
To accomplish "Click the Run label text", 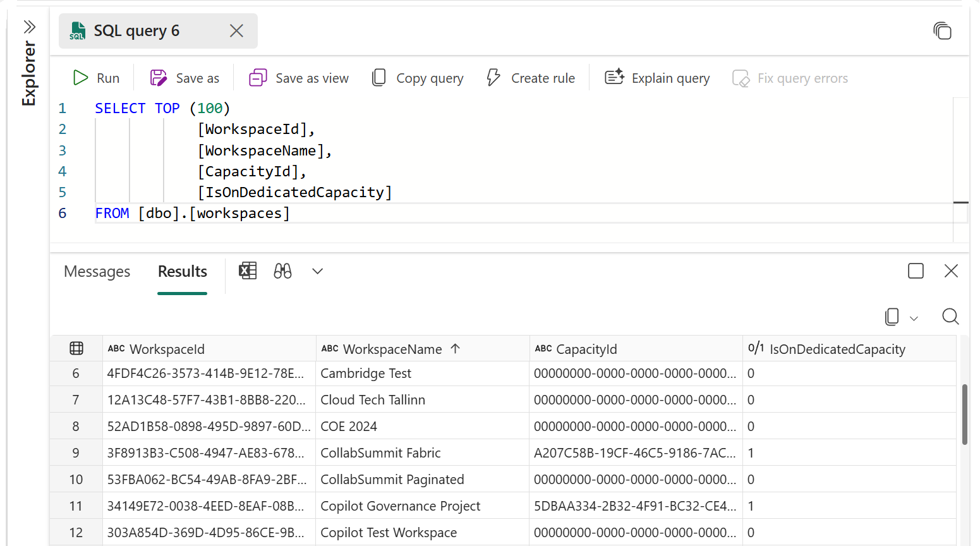I will point(108,78).
